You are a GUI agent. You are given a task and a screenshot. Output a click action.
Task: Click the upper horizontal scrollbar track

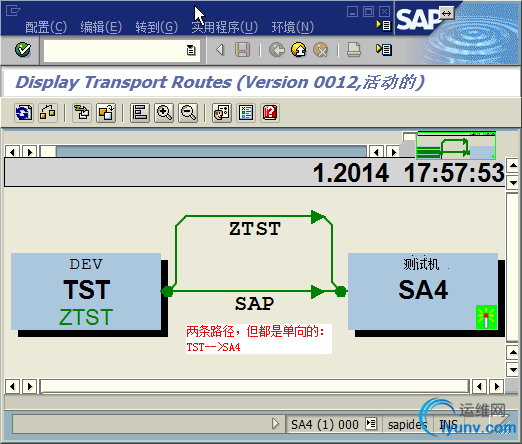tap(211, 152)
